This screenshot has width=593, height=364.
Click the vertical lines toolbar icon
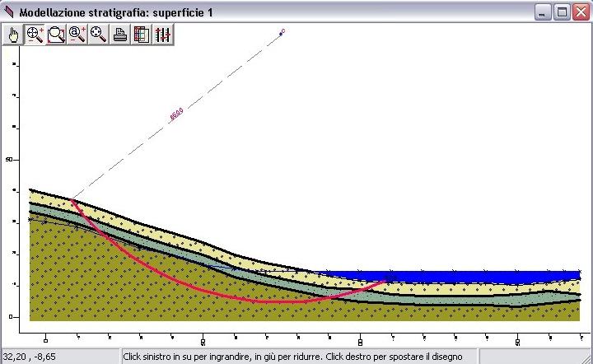[x=162, y=34]
